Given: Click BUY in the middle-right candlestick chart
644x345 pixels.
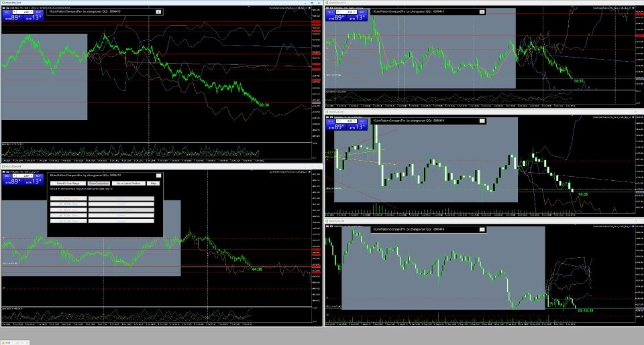Looking at the screenshot, I should (x=362, y=121).
